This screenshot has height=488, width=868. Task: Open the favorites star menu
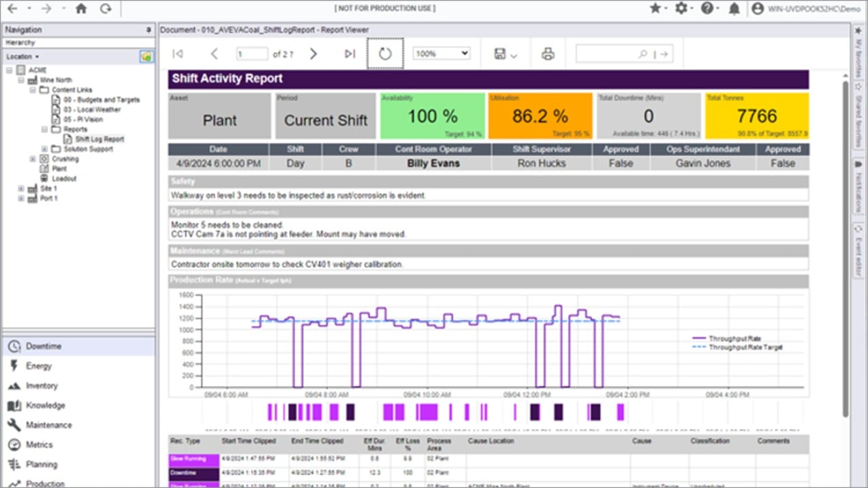click(655, 9)
